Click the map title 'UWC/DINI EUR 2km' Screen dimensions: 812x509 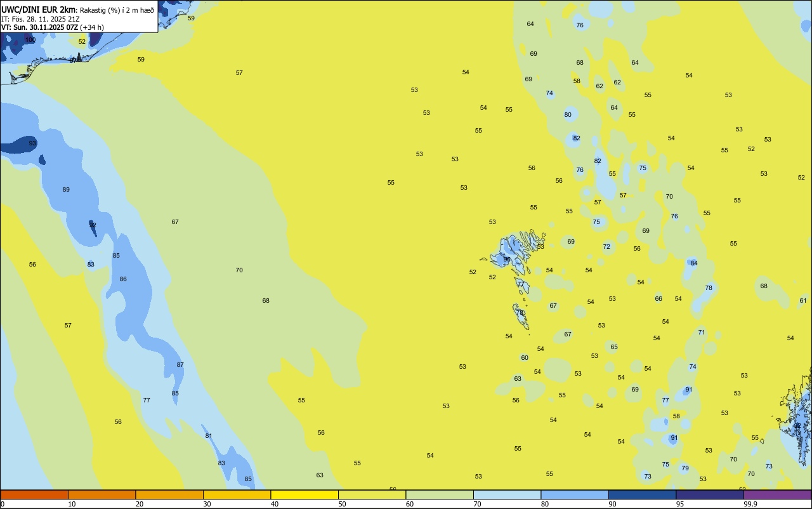point(39,10)
